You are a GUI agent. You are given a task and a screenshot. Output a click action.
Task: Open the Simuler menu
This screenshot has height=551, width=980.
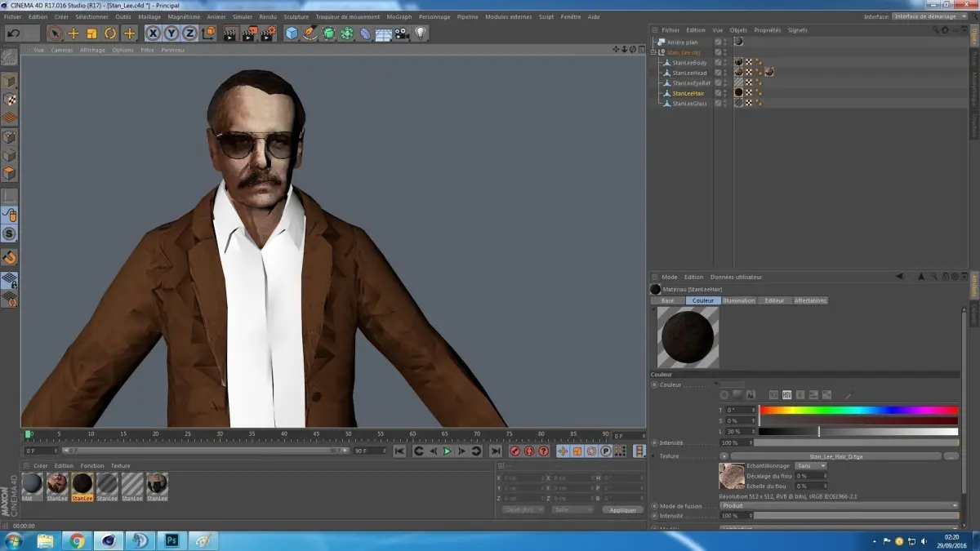pyautogui.click(x=242, y=16)
